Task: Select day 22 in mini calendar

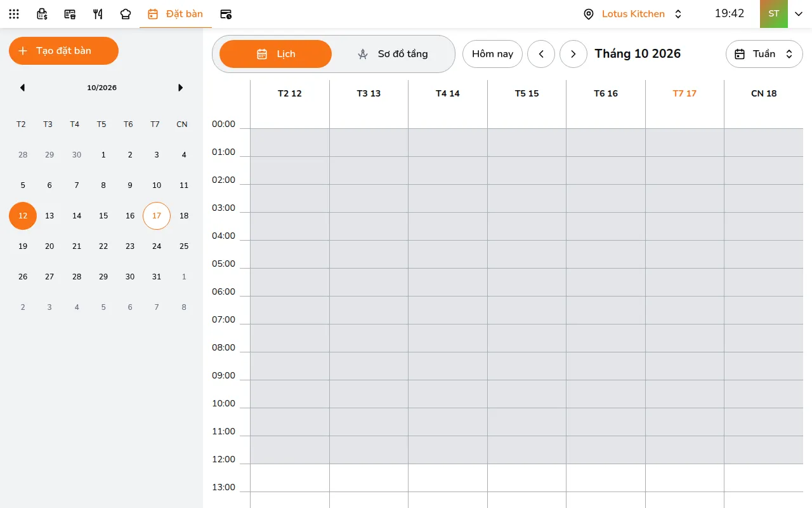Action: [103, 246]
